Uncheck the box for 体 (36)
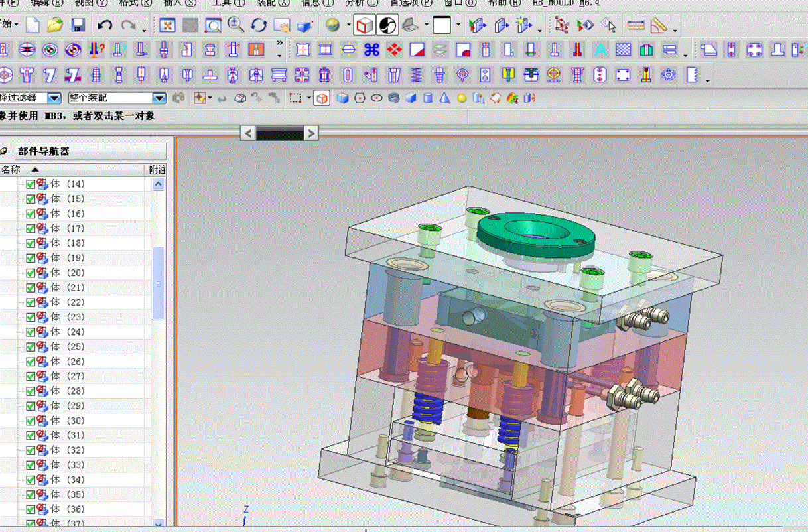808x532 pixels. (x=31, y=509)
